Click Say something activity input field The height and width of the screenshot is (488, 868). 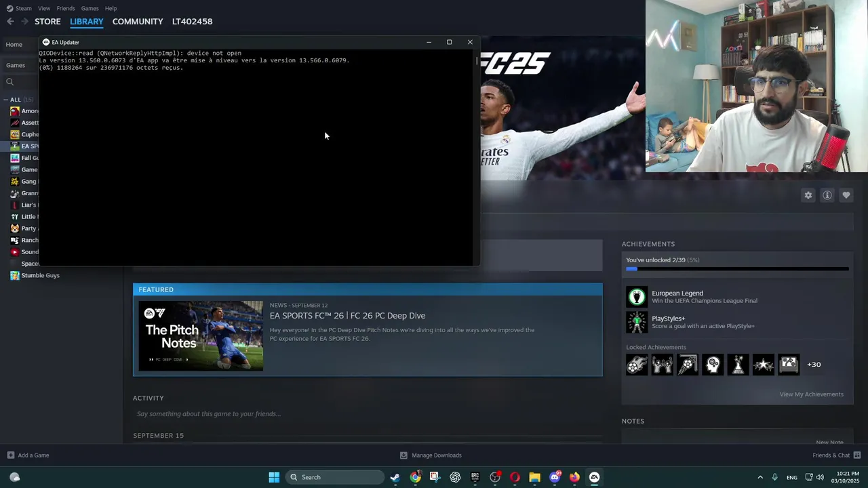366,414
